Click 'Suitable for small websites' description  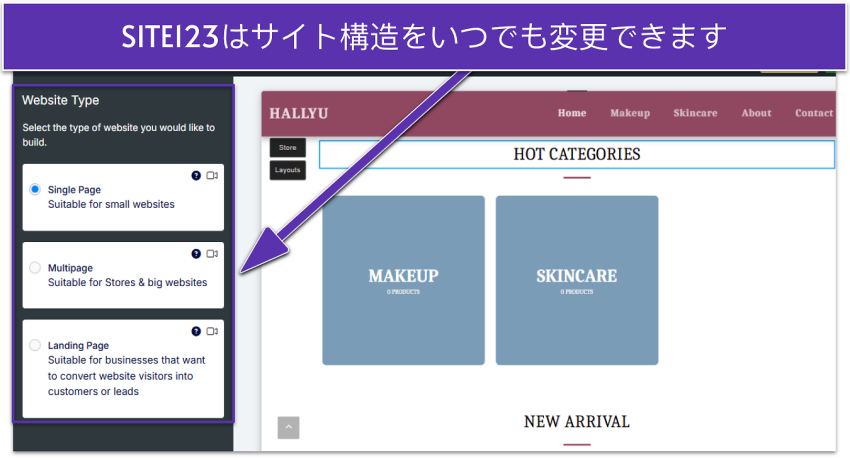111,204
